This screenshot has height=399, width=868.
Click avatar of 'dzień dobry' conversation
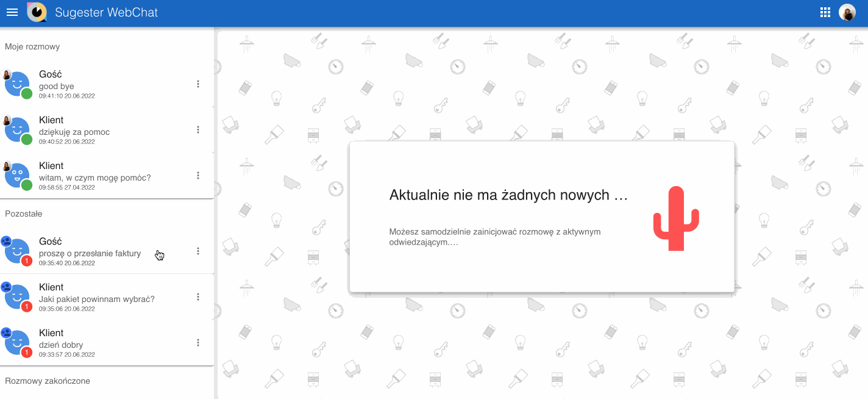(17, 343)
